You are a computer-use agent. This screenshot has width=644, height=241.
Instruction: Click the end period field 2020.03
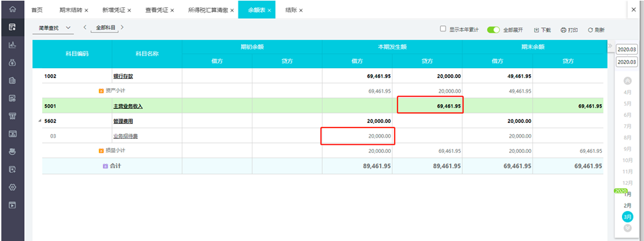click(x=627, y=62)
